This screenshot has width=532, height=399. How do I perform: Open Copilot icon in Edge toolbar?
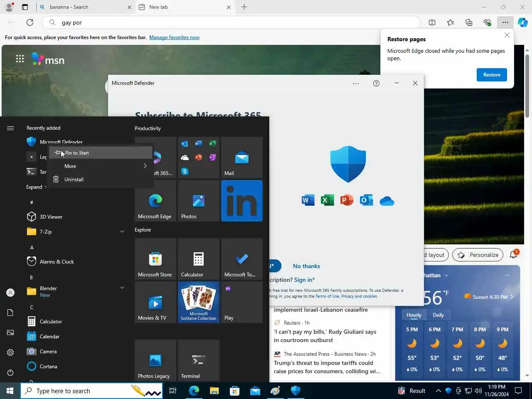(523, 22)
